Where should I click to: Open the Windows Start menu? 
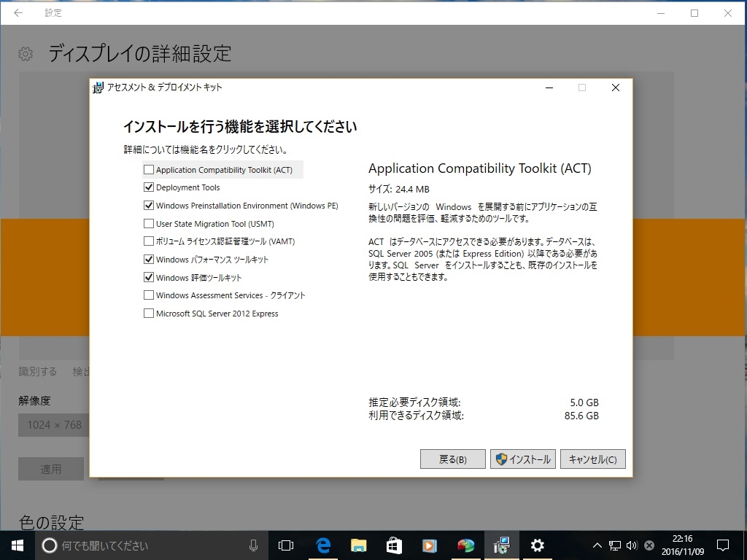pyautogui.click(x=18, y=545)
